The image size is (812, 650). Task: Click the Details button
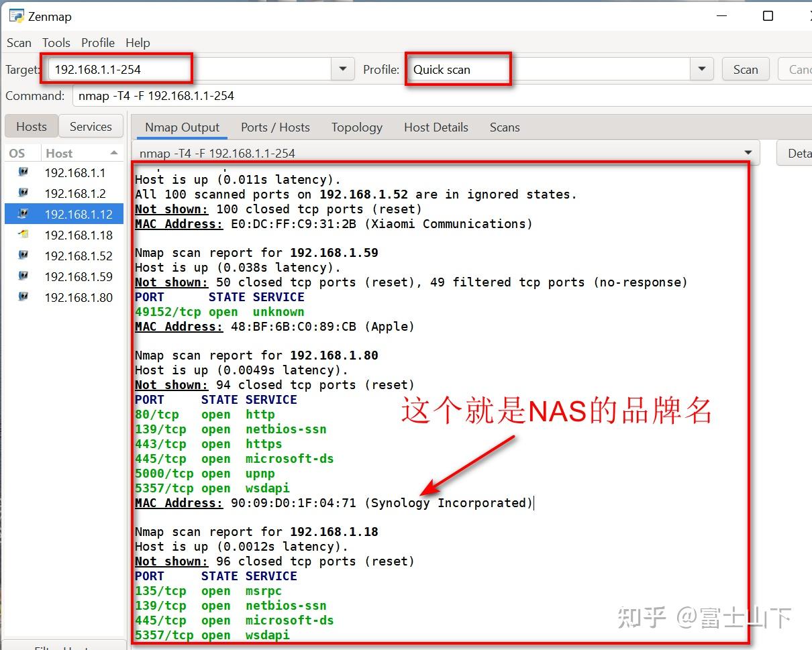click(800, 153)
